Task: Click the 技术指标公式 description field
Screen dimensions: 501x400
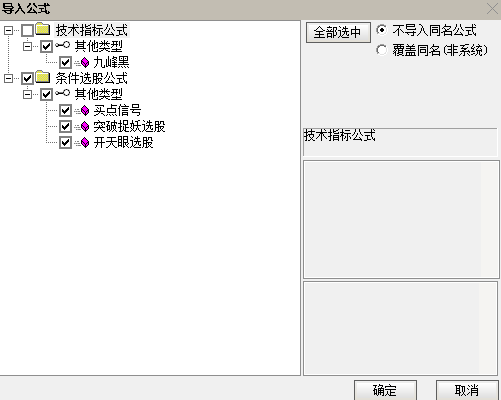Action: (400, 142)
